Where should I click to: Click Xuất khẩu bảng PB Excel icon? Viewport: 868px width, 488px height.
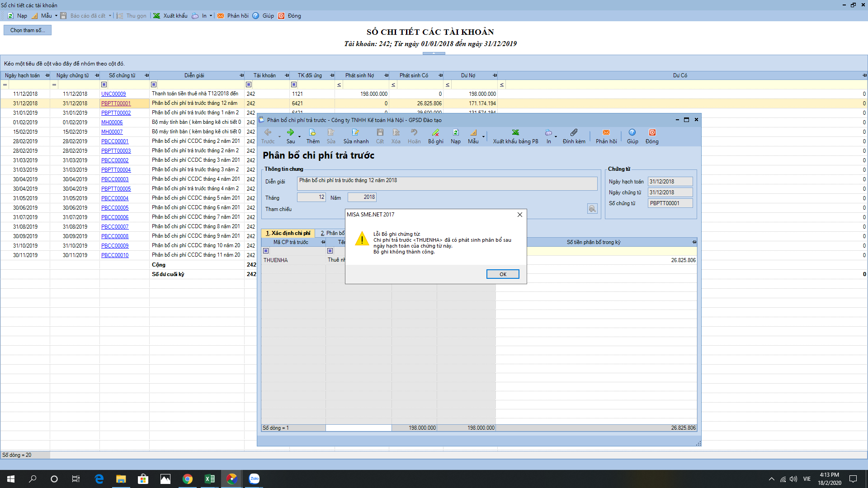coord(515,132)
